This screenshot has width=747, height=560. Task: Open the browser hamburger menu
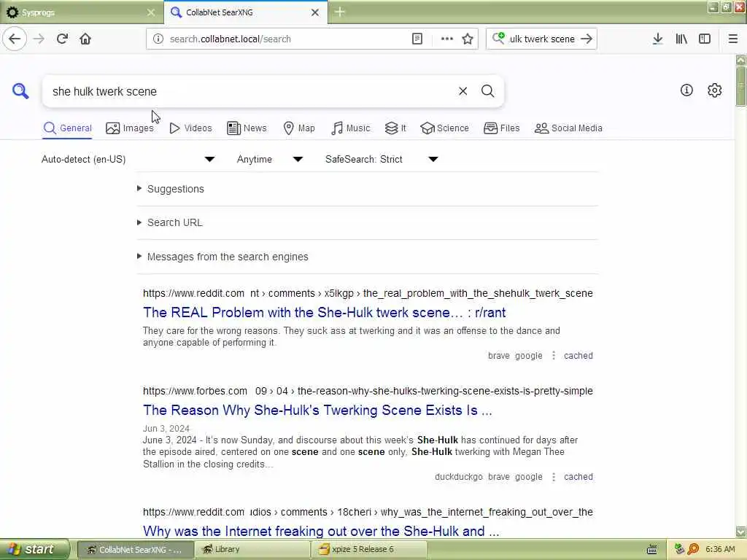click(x=732, y=39)
